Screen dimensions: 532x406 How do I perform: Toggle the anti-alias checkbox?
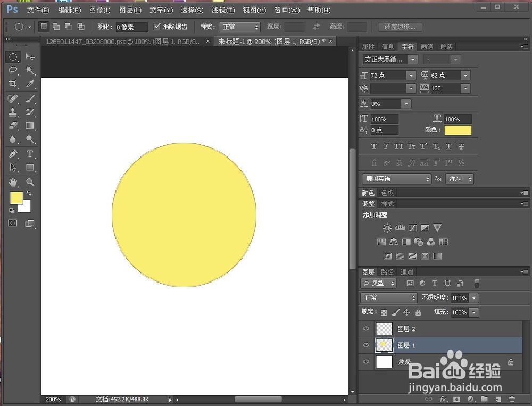[x=157, y=27]
